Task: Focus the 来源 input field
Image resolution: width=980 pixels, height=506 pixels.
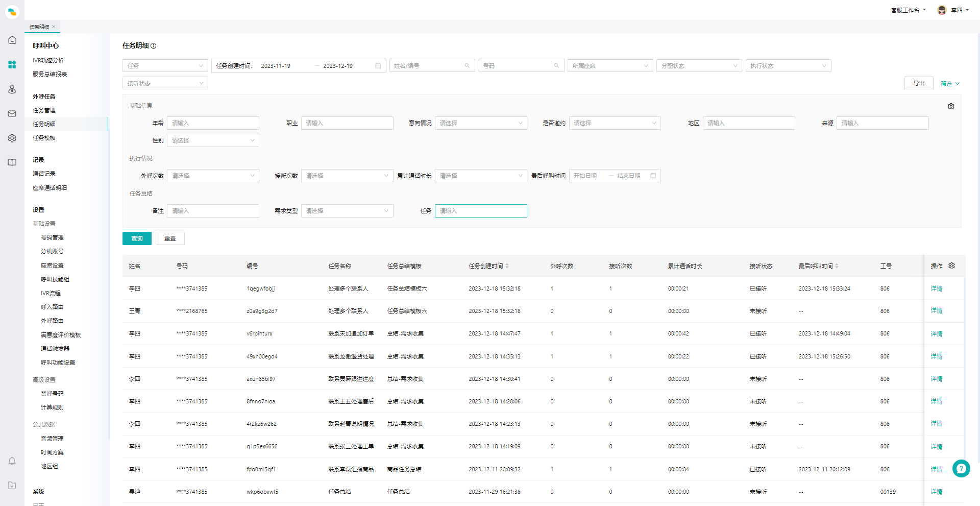Action: click(x=883, y=123)
